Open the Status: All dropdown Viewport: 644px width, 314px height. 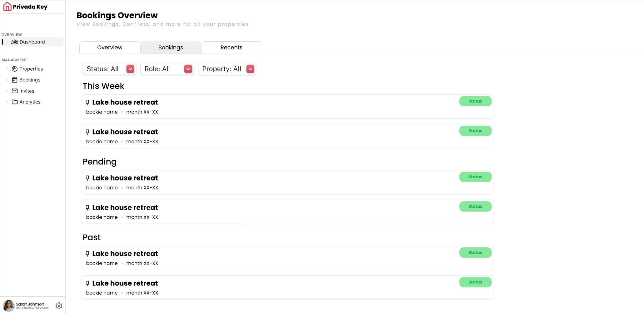[109, 69]
